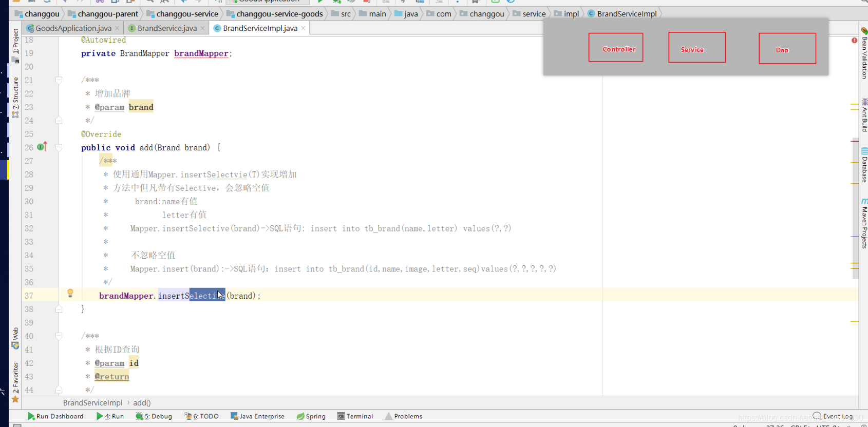Click the Brand parameter type on line 26
The height and width of the screenshot is (427, 868).
pos(168,147)
